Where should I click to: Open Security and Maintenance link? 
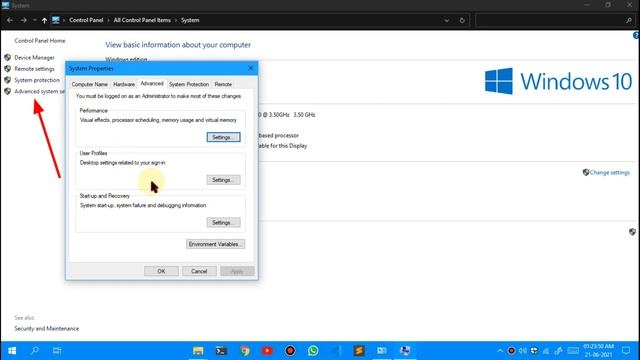[47, 329]
